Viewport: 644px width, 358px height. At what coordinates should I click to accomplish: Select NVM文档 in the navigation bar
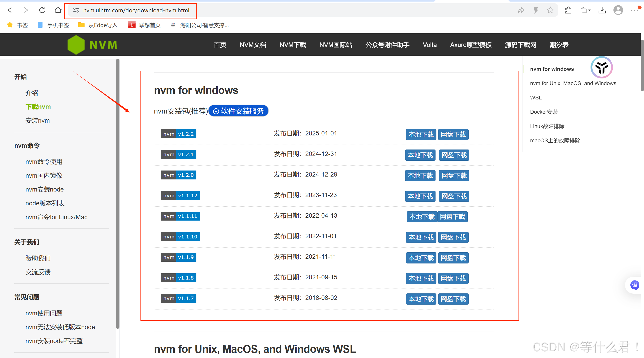pyautogui.click(x=253, y=45)
